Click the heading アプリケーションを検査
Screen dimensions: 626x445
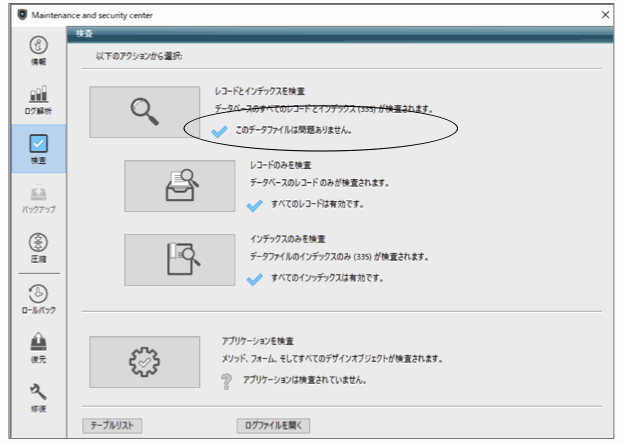pyautogui.click(x=258, y=341)
